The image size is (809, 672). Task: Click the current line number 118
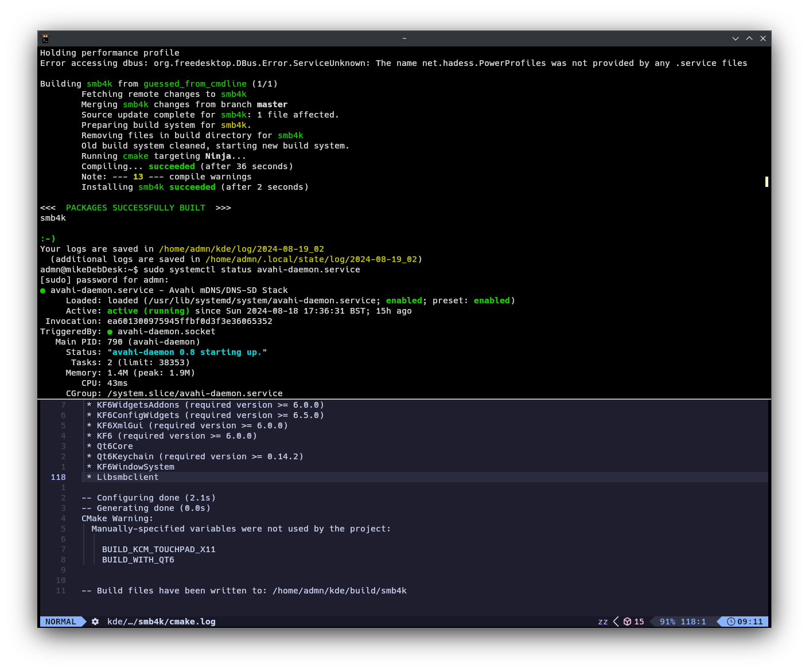click(x=58, y=477)
